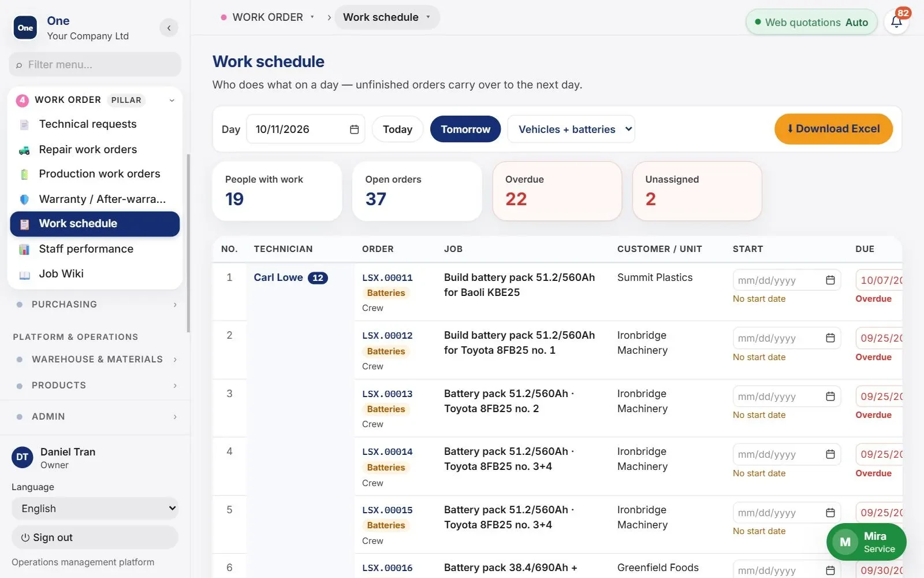Open the Vehicles + batteries filter dropdown

coord(571,129)
